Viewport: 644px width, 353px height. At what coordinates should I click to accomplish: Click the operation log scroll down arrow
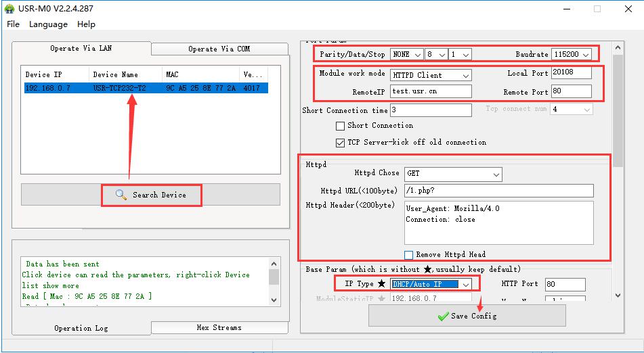click(x=274, y=300)
